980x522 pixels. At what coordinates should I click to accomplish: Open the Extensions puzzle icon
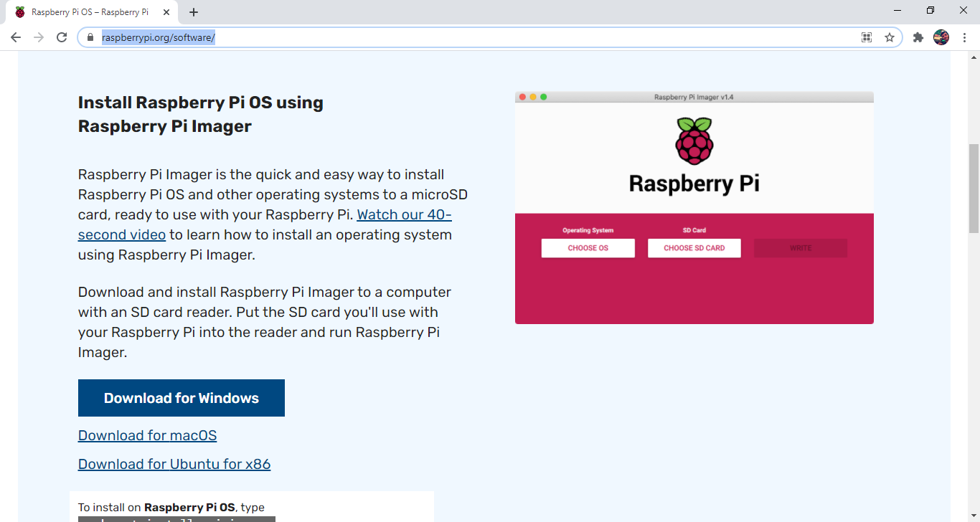click(x=918, y=37)
